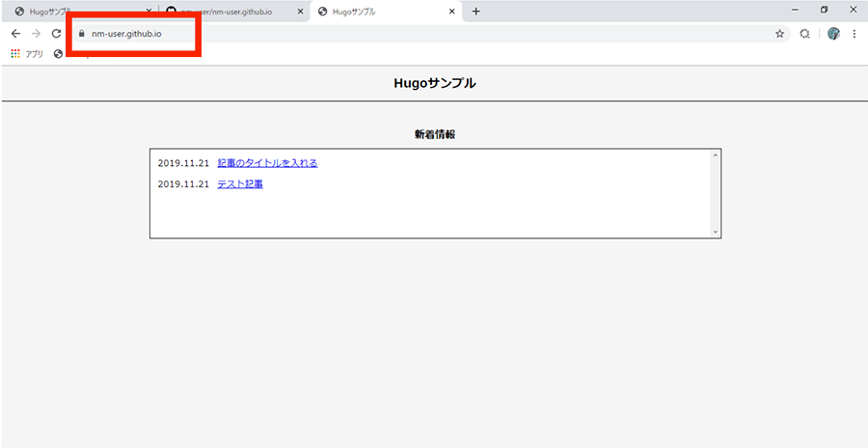Click date 2019.11.21 beside テスト記事
Image resolution: width=868 pixels, height=448 pixels.
184,184
